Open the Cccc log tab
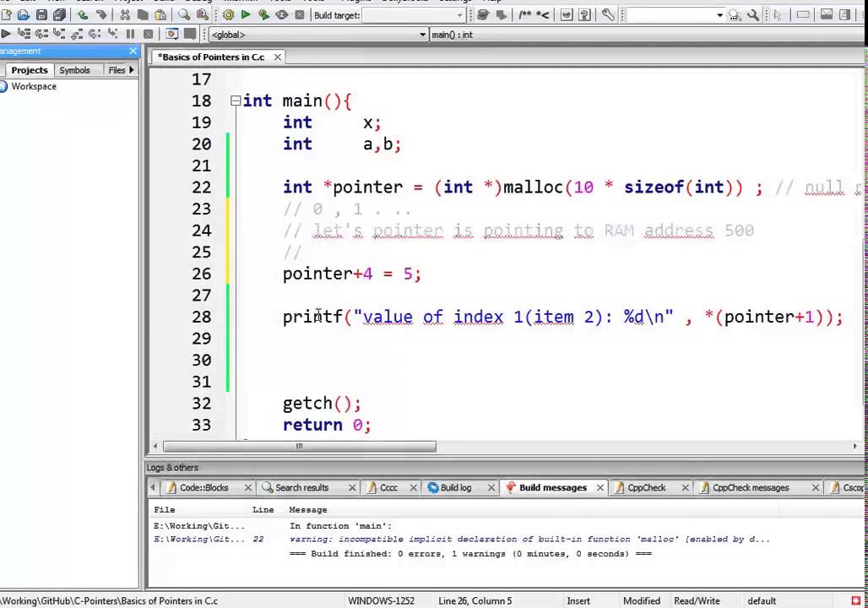This screenshot has height=608, width=868. click(388, 487)
